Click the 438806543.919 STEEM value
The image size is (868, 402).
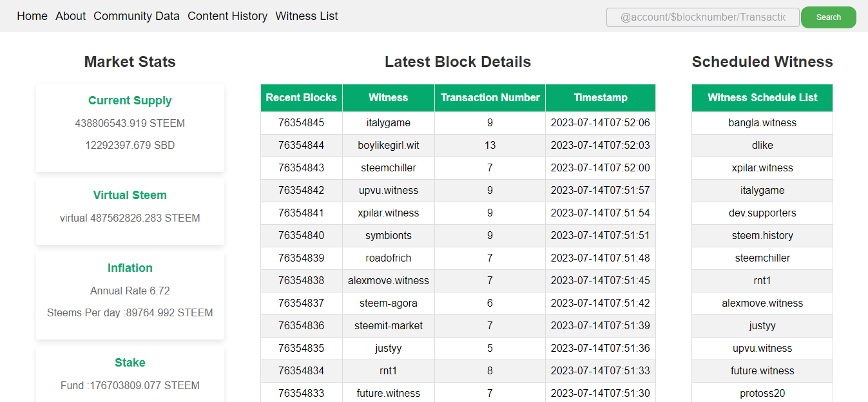point(130,123)
